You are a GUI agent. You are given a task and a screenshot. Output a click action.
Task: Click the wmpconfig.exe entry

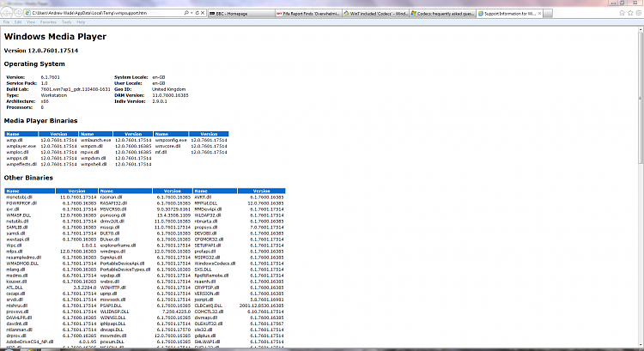171,140
